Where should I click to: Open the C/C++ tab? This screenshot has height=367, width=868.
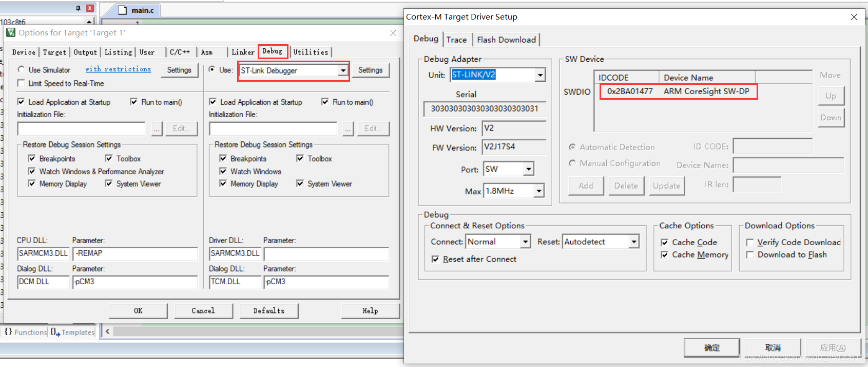pyautogui.click(x=180, y=52)
